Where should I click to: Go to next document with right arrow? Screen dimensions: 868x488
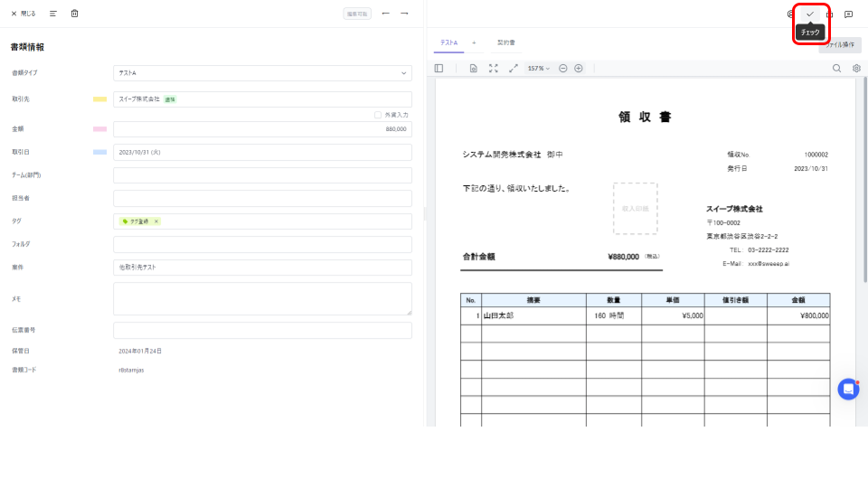(405, 14)
